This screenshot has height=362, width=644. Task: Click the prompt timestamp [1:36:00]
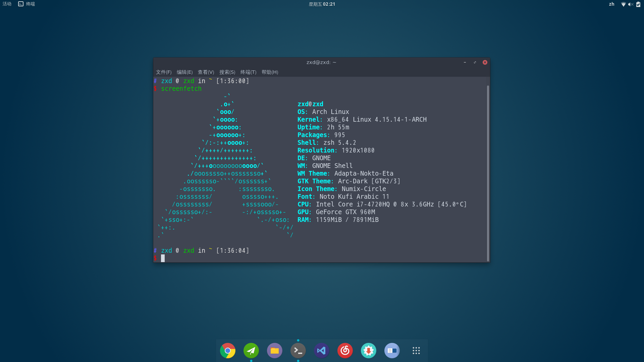click(233, 81)
